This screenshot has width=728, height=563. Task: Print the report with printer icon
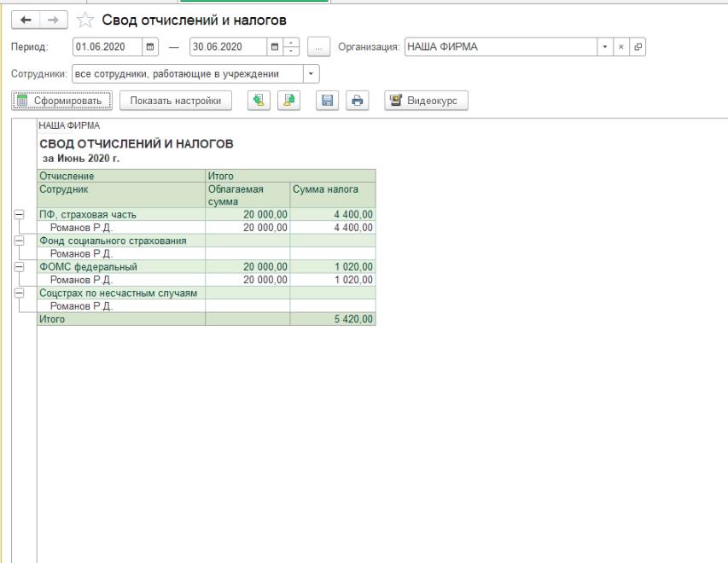[357, 101]
